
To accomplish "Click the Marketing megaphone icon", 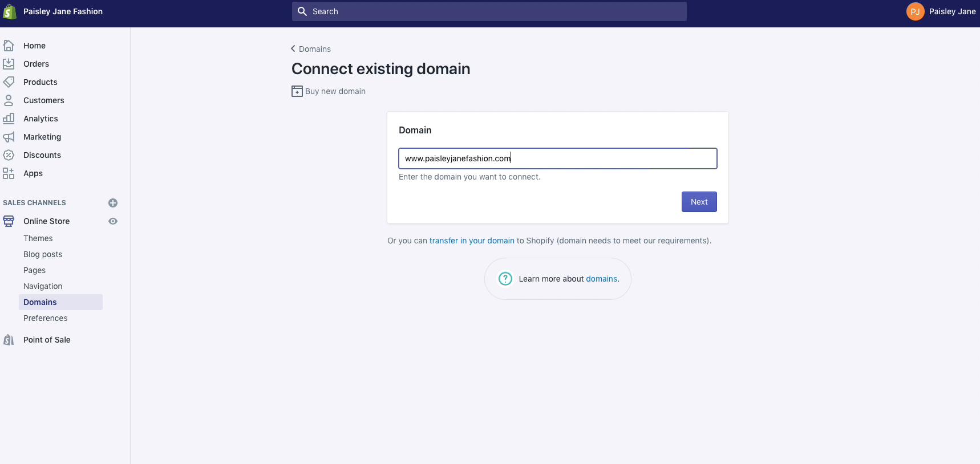I will (x=9, y=137).
